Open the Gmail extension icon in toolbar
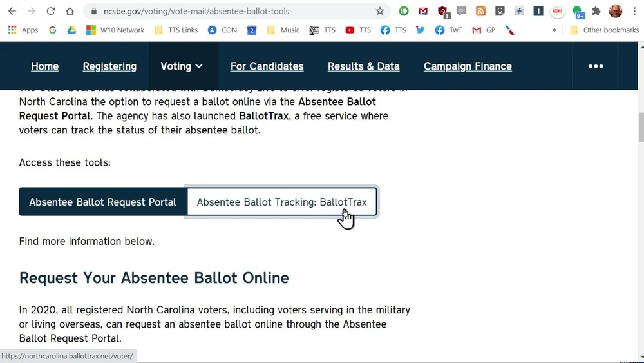Viewport: 644px width, 363px height. 423,11
